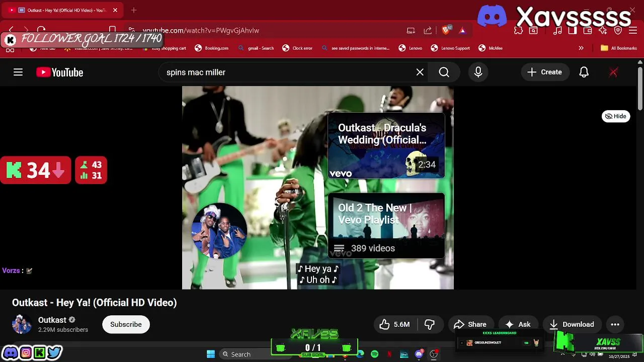Open the Booking.com bookmark
The image size is (644, 362).
coord(212,48)
